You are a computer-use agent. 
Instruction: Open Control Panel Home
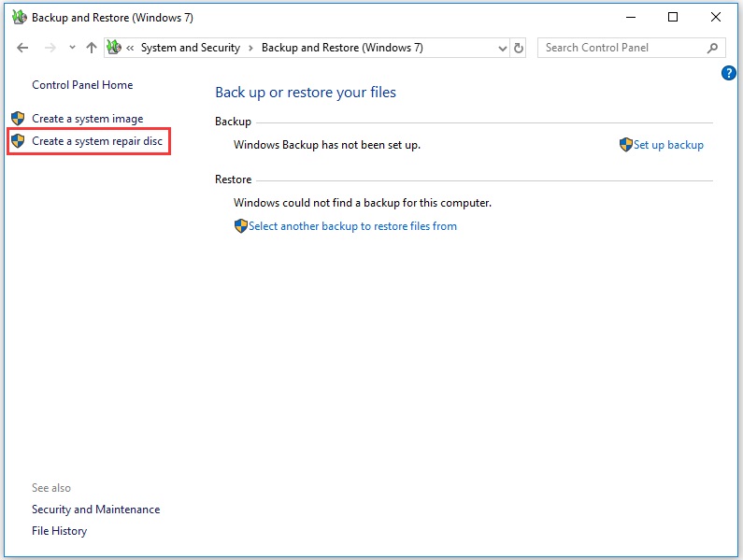click(x=82, y=85)
